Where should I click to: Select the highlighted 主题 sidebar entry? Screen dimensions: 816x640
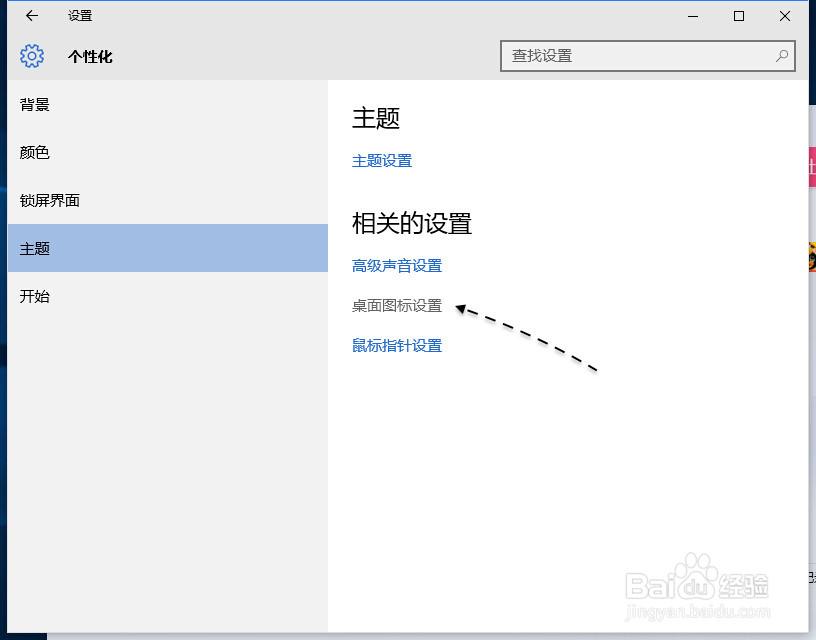tap(35, 248)
